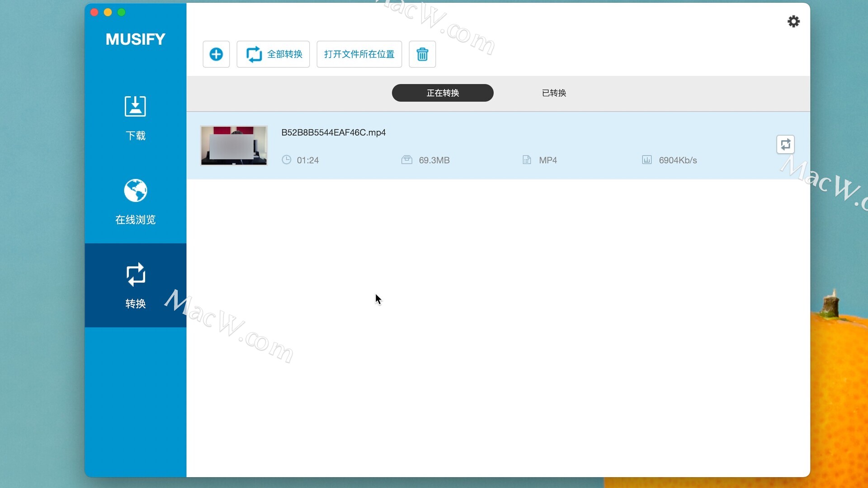
Task: Click the MP4 format label
Action: point(547,160)
